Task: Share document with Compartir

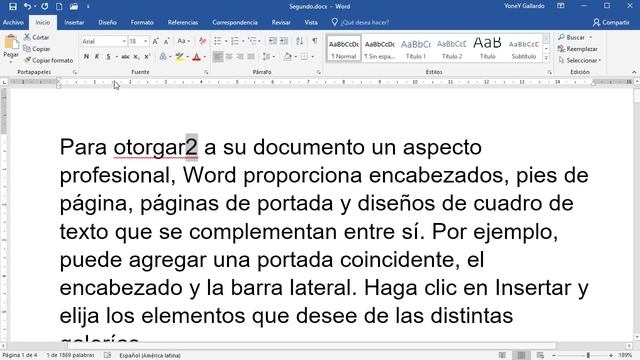Action: (611, 22)
